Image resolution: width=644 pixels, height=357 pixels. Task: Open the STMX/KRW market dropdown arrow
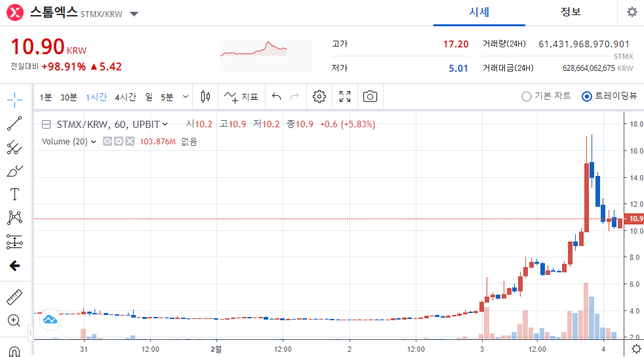(134, 14)
